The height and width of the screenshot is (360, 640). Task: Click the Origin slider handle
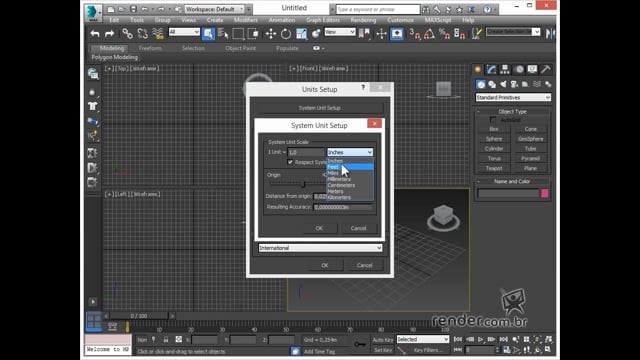(303, 184)
